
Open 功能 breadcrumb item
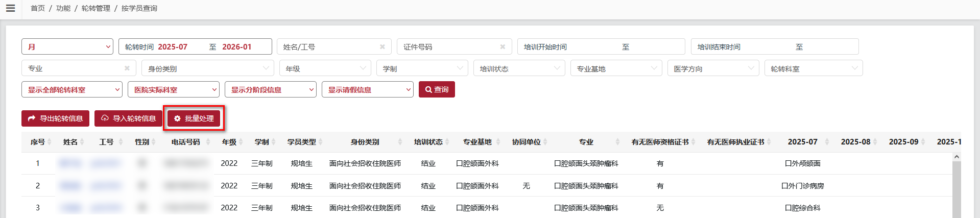point(63,8)
